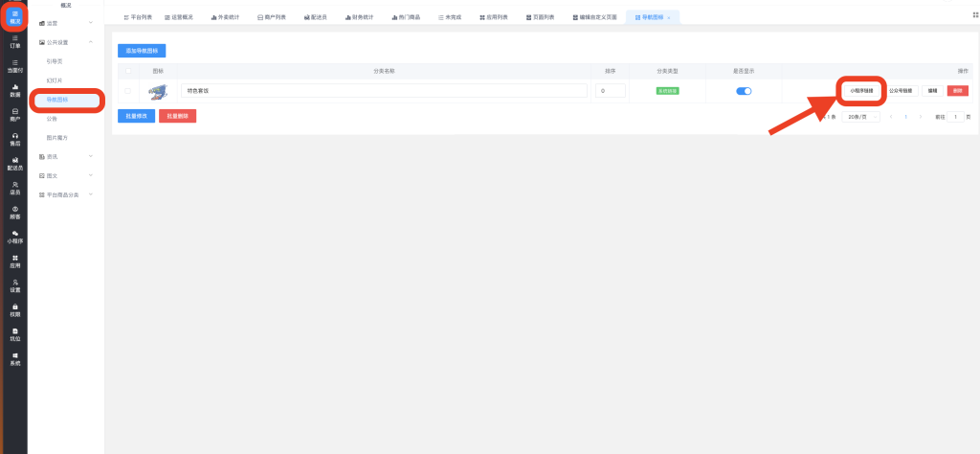Open 售后 (After-sales) in the dark sidebar
Viewport: 980px width, 454px height.
pyautogui.click(x=14, y=139)
